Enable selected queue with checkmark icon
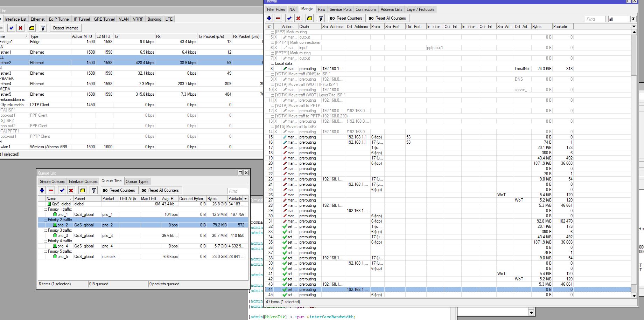This screenshot has width=644, height=320. tap(62, 190)
